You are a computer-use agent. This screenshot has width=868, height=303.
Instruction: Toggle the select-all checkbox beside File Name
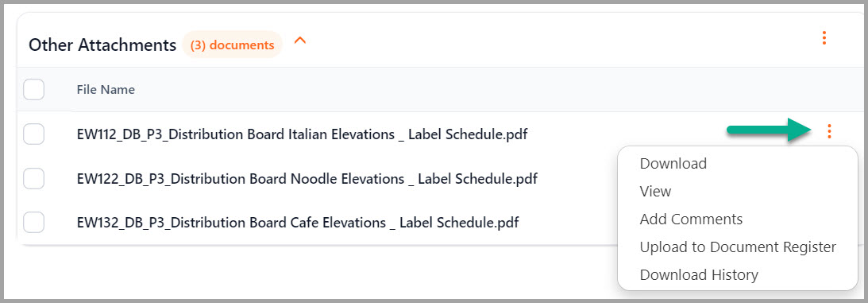(34, 89)
